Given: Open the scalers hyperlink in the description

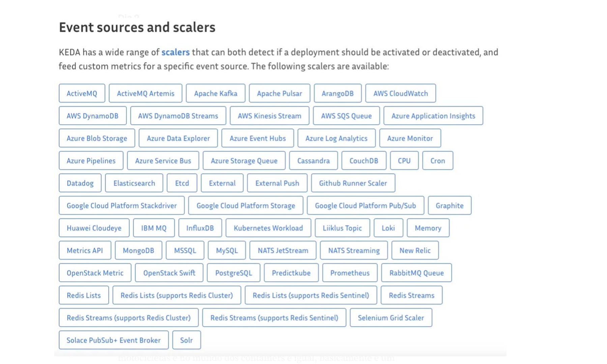Looking at the screenshot, I should (x=175, y=52).
